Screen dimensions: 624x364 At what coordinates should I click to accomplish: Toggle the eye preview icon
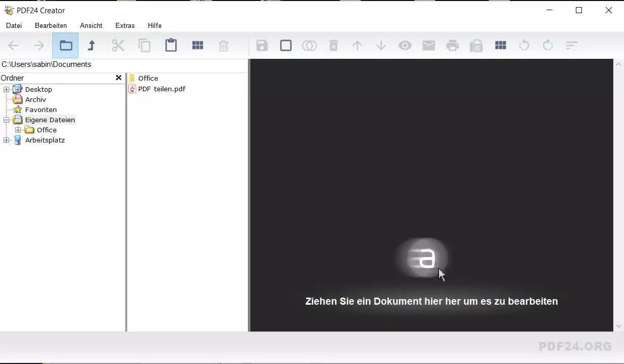405,46
